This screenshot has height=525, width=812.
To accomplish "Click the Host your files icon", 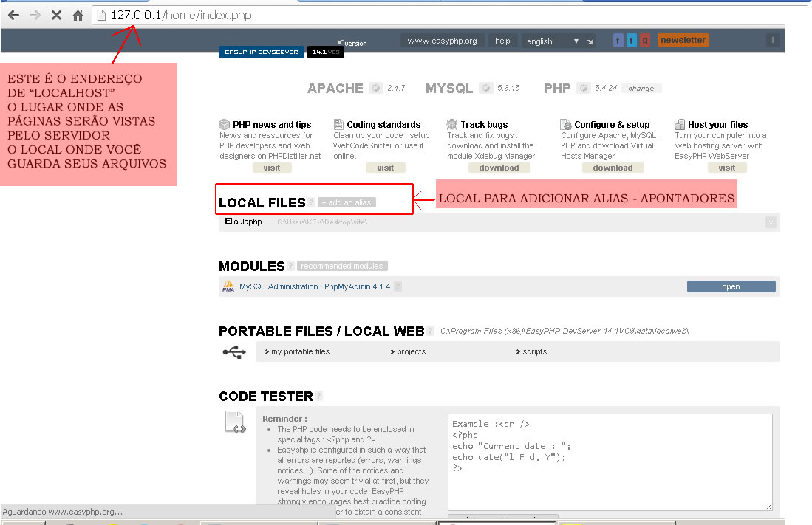I will point(680,124).
